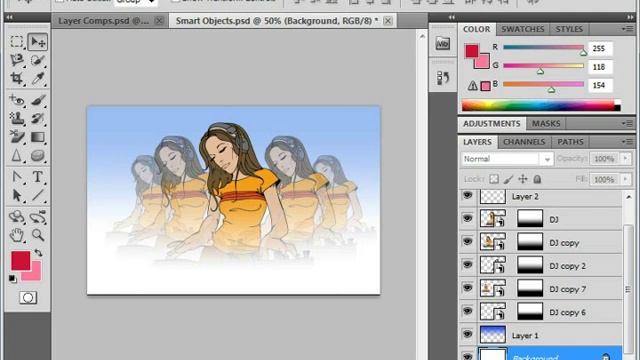Switch to the Masks tab
Viewport: 640px width, 360px height.
point(546,124)
